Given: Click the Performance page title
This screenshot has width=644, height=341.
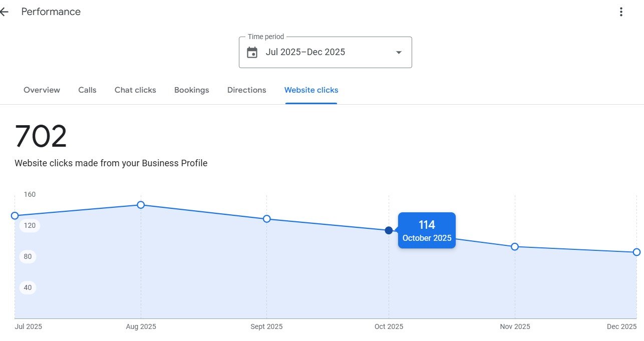Looking at the screenshot, I should pos(51,12).
